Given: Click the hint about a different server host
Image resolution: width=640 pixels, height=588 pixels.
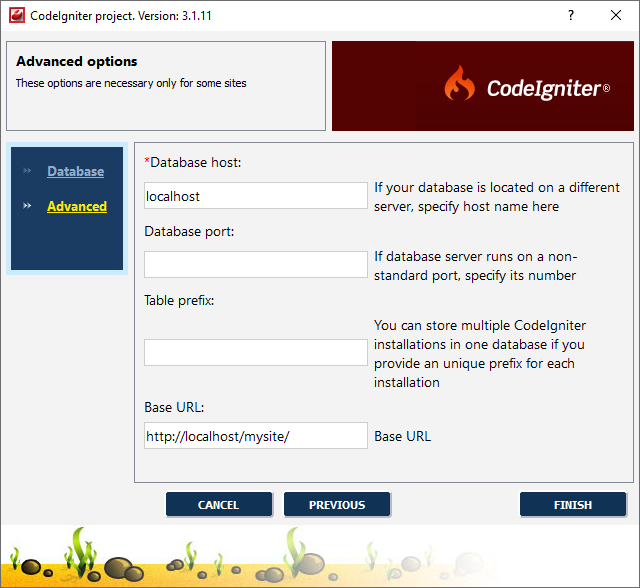Looking at the screenshot, I should [x=497, y=197].
